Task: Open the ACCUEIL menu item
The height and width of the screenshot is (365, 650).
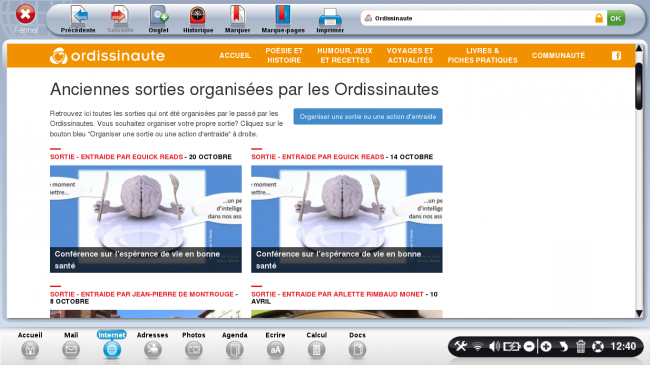Action: [x=235, y=56]
